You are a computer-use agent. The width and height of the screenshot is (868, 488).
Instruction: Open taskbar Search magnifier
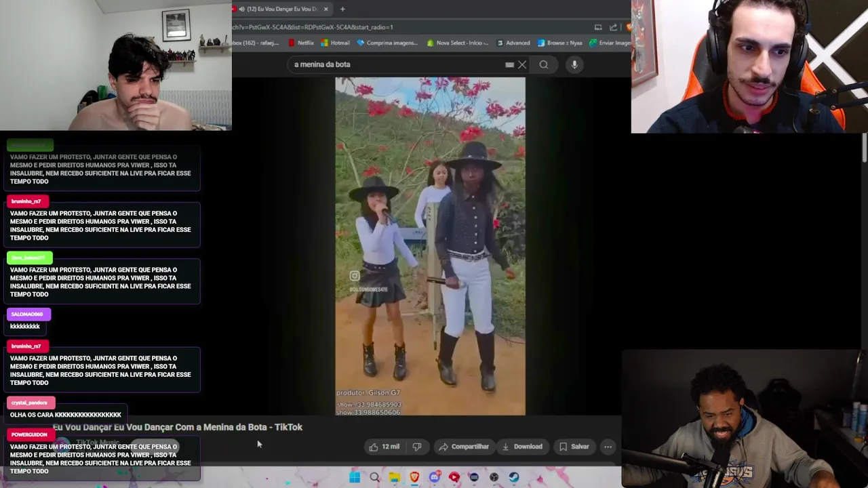(x=374, y=477)
